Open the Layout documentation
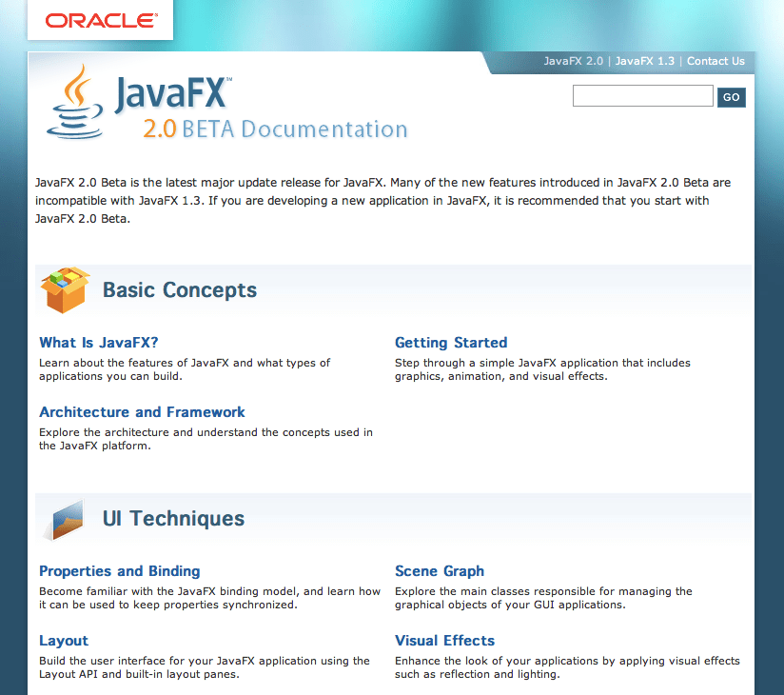The height and width of the screenshot is (695, 784). point(63,640)
